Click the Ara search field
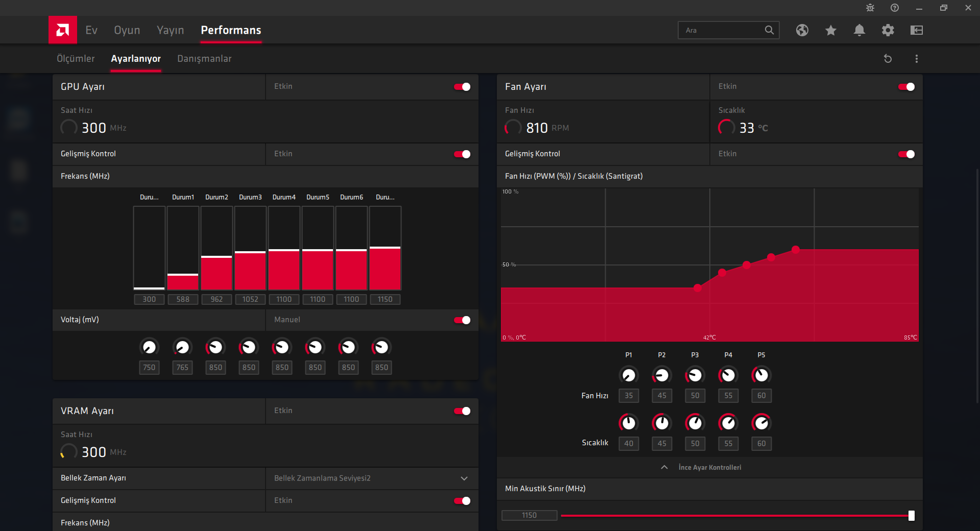 (x=723, y=30)
